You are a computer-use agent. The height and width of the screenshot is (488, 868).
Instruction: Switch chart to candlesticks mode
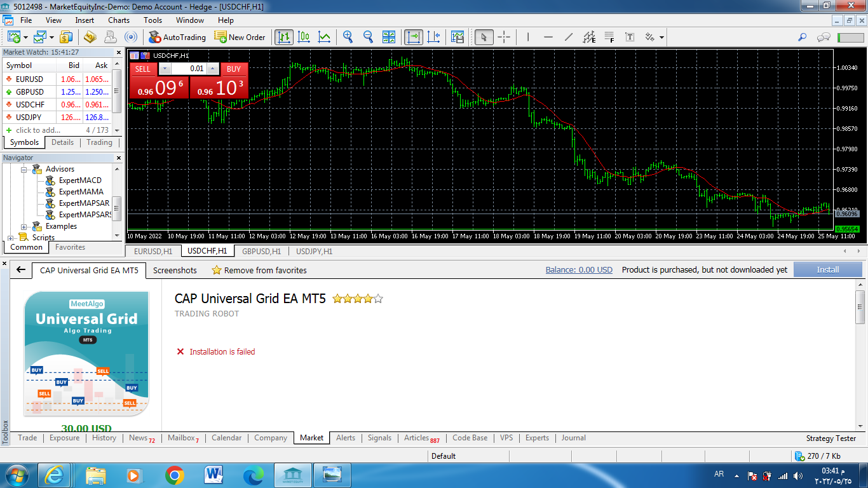coord(304,37)
